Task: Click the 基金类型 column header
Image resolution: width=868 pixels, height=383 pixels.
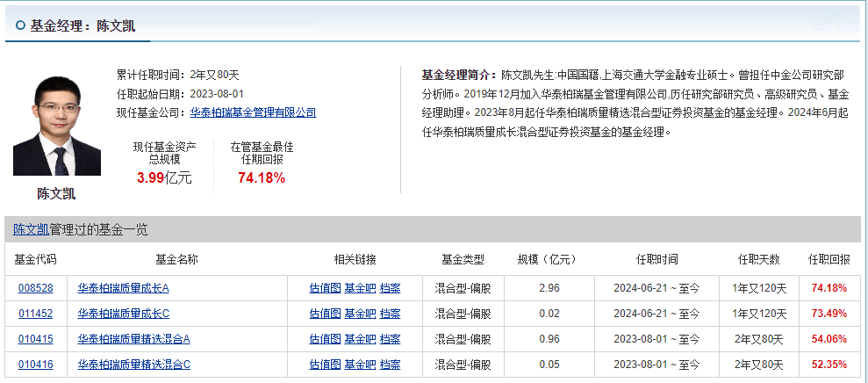Action: coord(463,259)
